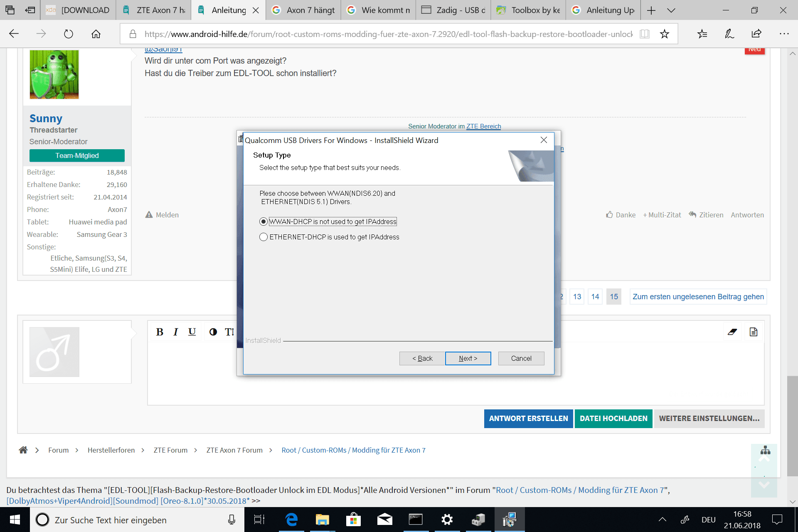Switch to the ZTE Axon 7 tab
Screen dimensions: 798x532
click(153, 10)
